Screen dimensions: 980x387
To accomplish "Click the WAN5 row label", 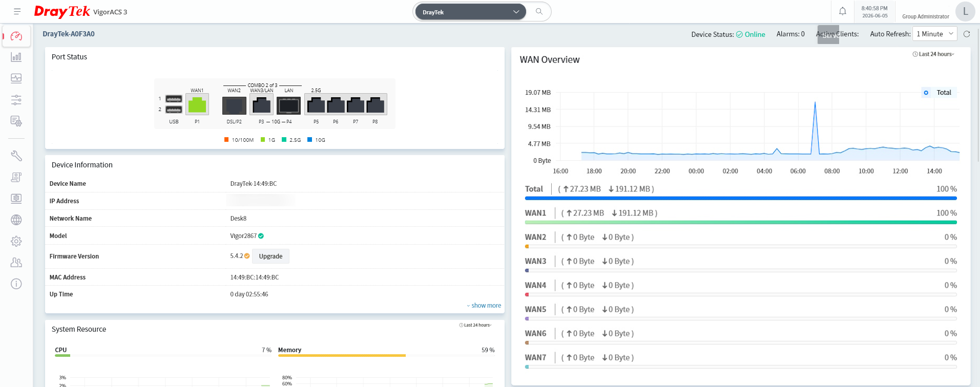I will point(535,309).
